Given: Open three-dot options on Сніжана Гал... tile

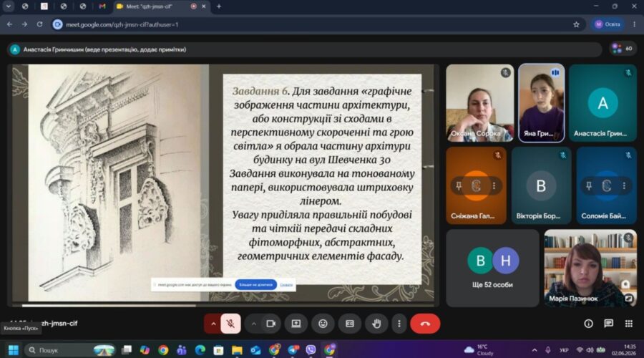Looking at the screenshot, I should (494, 185).
